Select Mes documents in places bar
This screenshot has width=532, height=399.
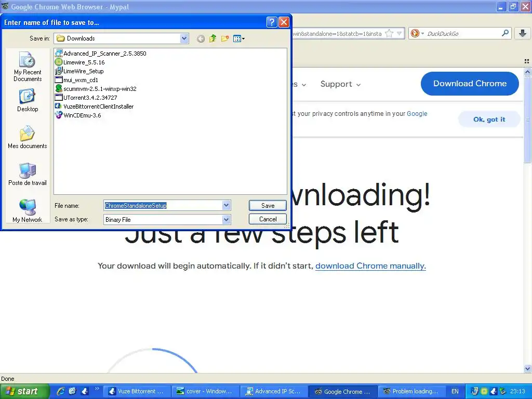(28, 137)
